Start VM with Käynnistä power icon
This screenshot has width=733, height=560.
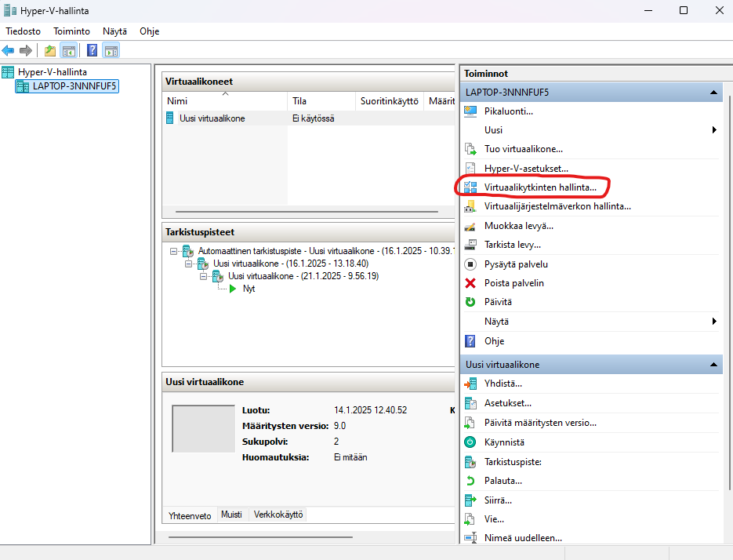(470, 442)
